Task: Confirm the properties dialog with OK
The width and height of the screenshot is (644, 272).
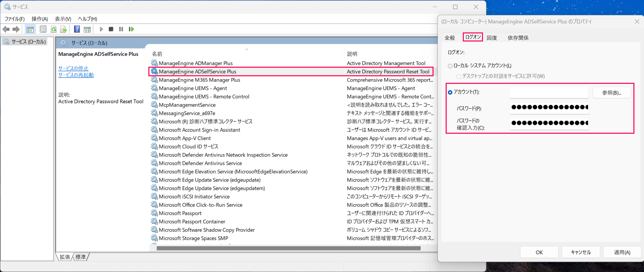Action: (539, 252)
